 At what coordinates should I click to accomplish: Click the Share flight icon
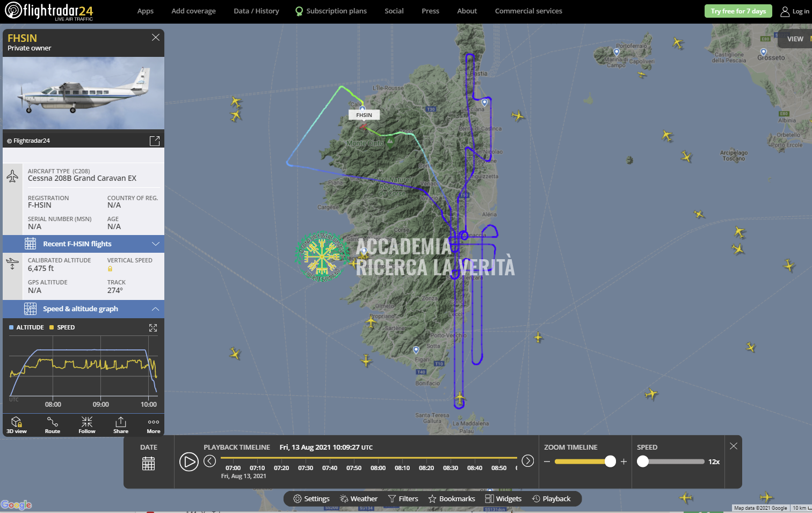(x=121, y=424)
